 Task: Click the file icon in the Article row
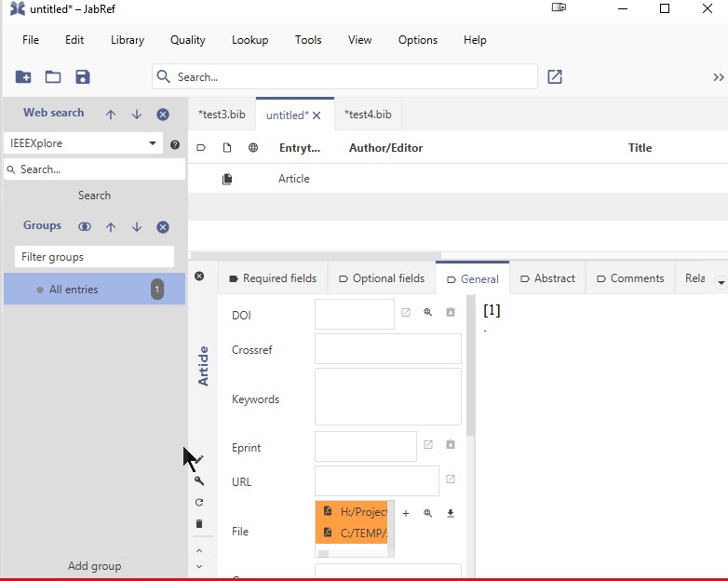(227, 179)
